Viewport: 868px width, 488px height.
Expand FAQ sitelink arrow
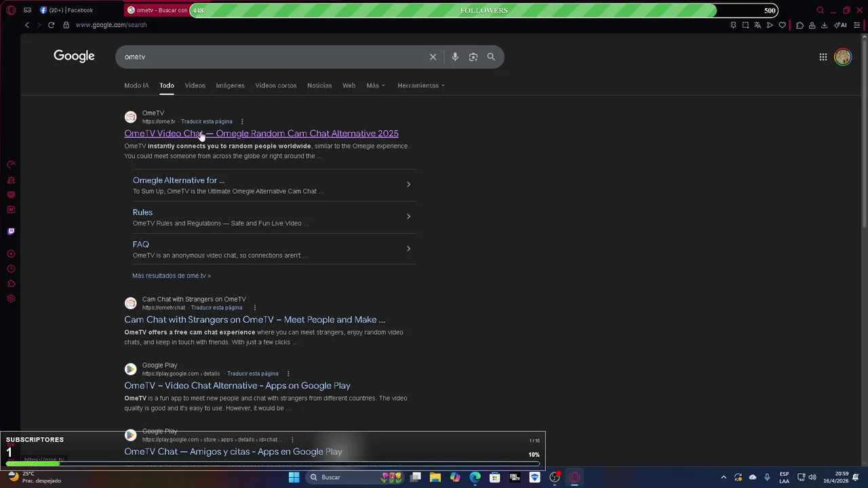pos(408,248)
